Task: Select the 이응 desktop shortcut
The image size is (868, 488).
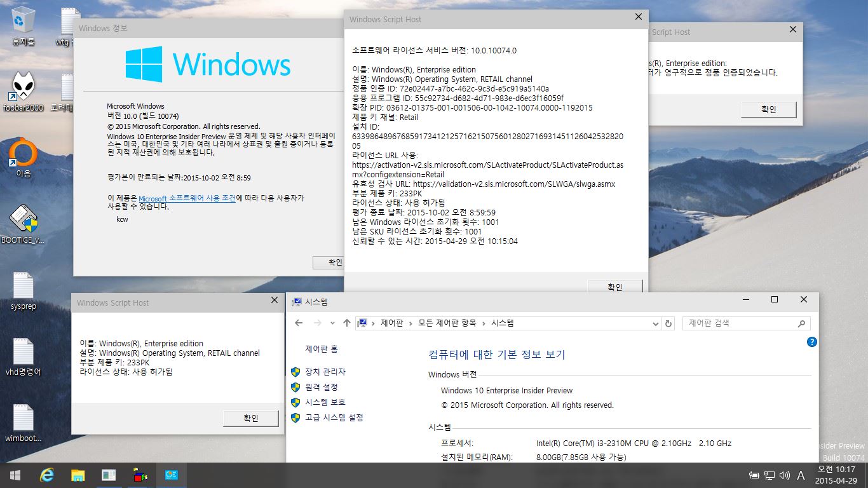Action: tap(23, 158)
